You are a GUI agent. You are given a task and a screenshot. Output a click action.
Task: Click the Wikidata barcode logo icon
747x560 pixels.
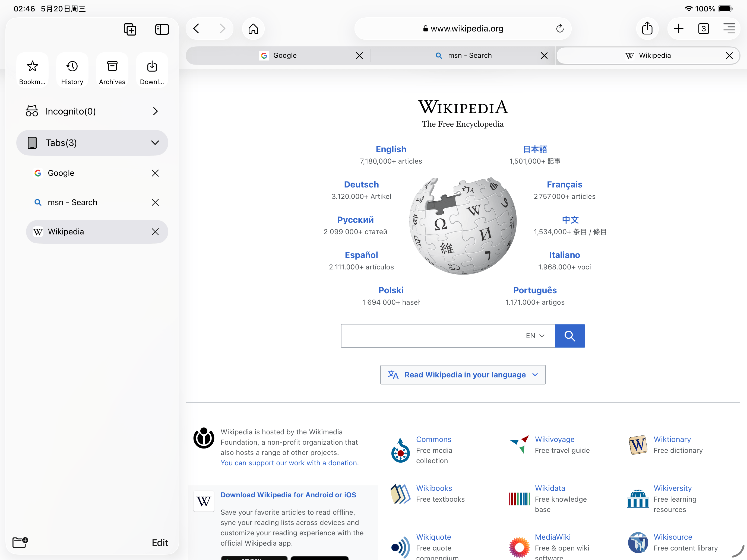tap(519, 499)
